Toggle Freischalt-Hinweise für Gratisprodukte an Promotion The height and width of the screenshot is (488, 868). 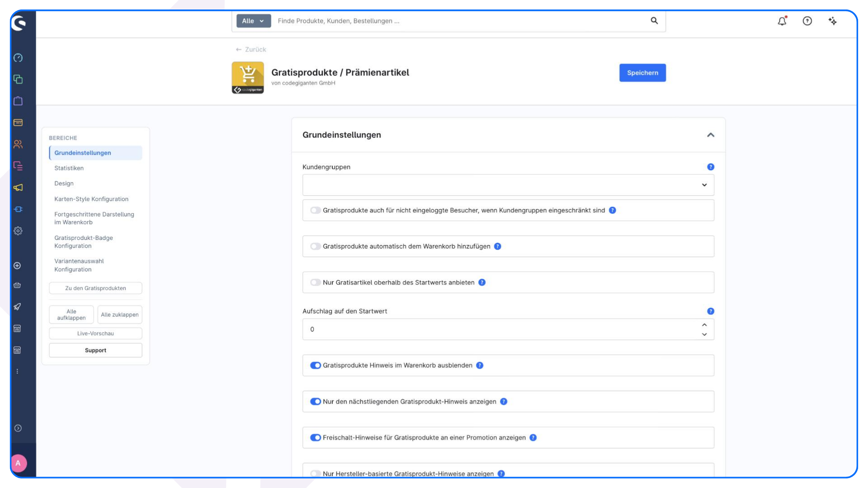click(316, 438)
